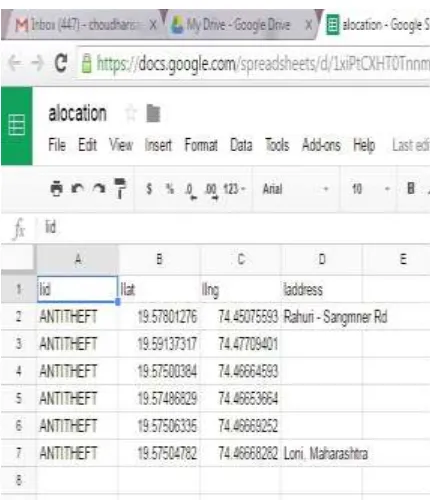Click the Undo arrow icon
The width and height of the screenshot is (430, 500).
[x=77, y=189]
